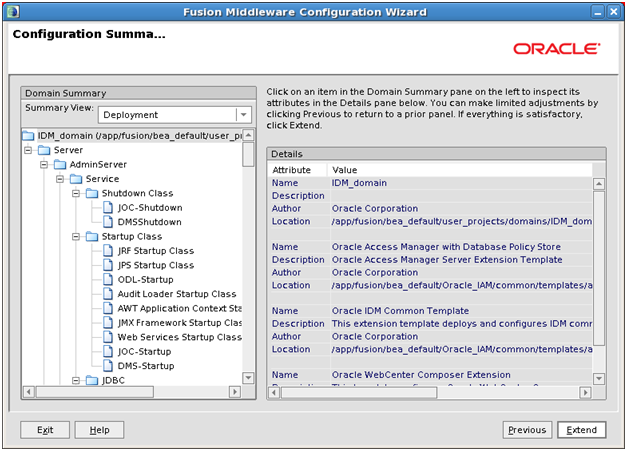The height and width of the screenshot is (451, 627).
Task: Click the domain tree scroll down arrow
Action: [x=248, y=378]
